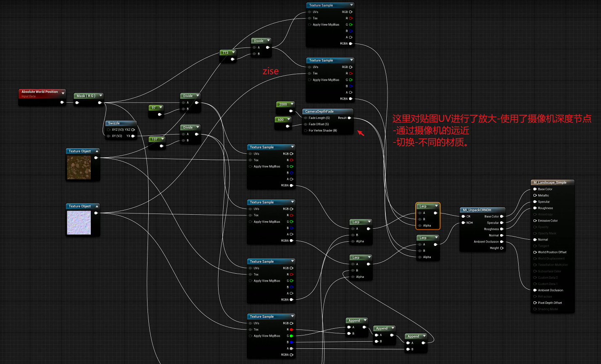The image size is (601, 364).
Task: Click M_Landscape_Simple Base Color input pin
Action: point(535,189)
